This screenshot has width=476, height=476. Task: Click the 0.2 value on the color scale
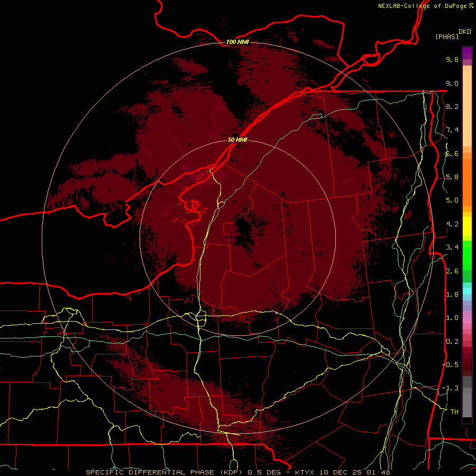click(x=452, y=342)
